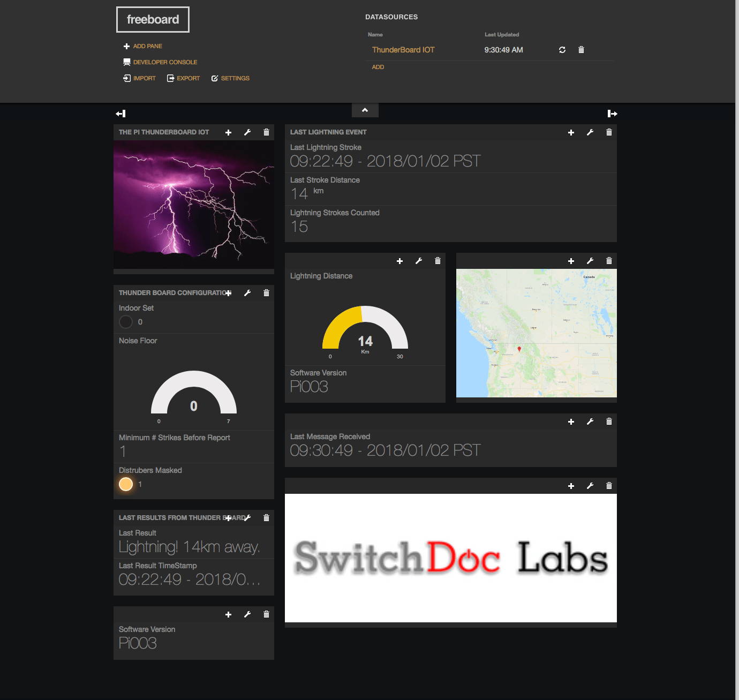
Task: Delete The Pi Thunderboard IOT pane
Action: [266, 132]
